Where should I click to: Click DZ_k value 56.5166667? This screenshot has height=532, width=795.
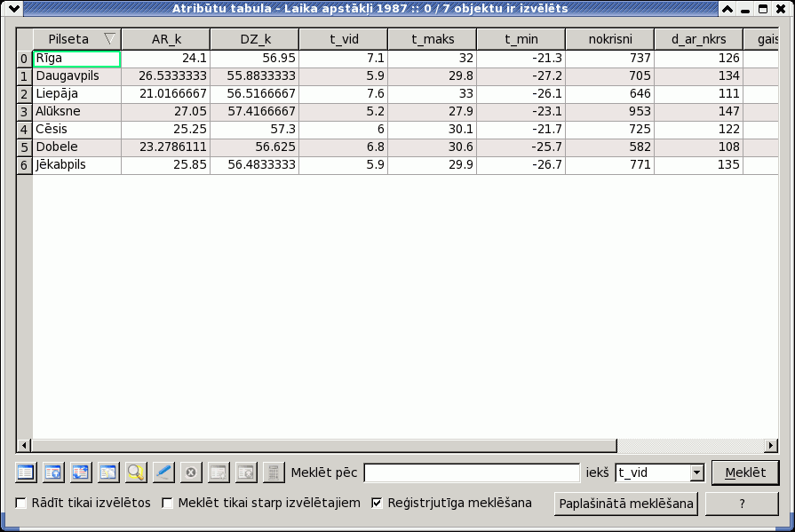255,94
